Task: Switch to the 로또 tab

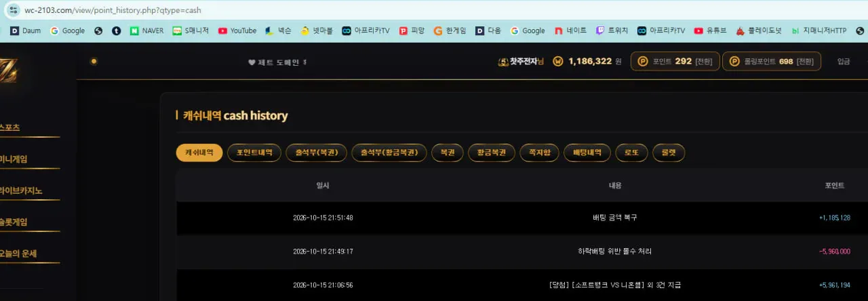Action: [x=632, y=153]
